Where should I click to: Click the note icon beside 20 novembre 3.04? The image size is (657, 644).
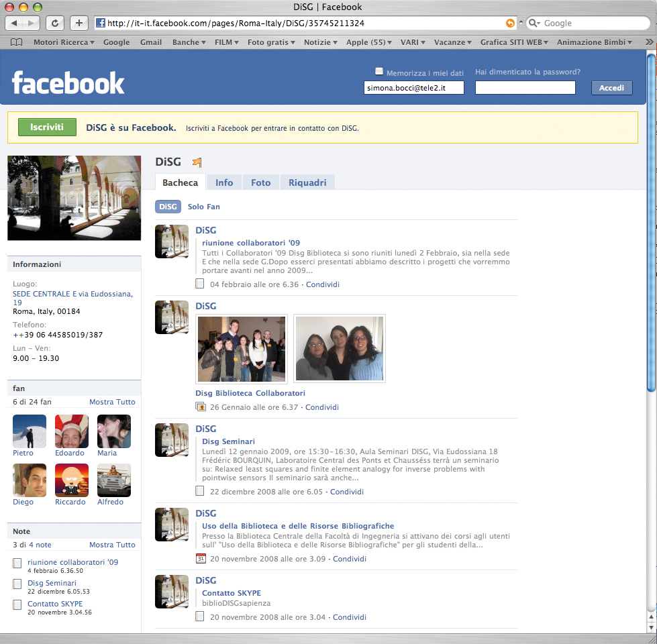[x=200, y=616]
